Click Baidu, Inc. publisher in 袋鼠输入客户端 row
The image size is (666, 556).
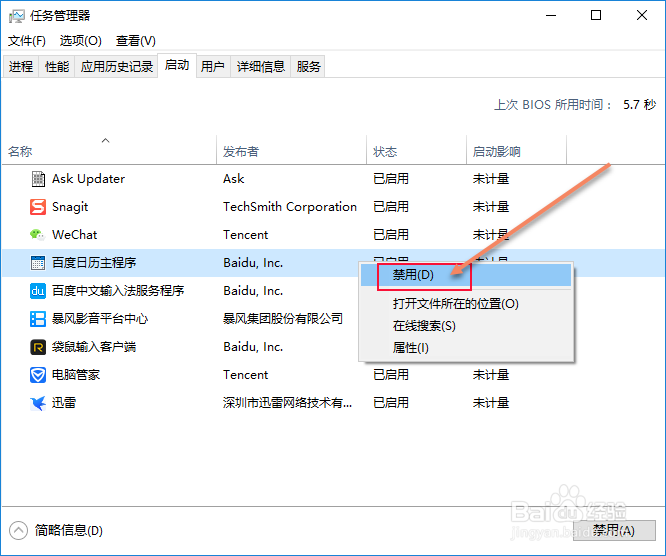tap(253, 347)
